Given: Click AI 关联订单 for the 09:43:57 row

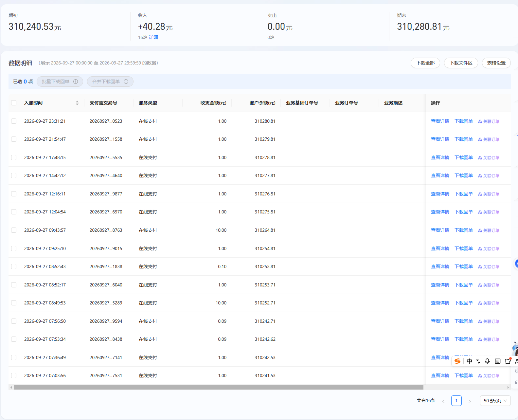Looking at the screenshot, I should click(489, 230).
